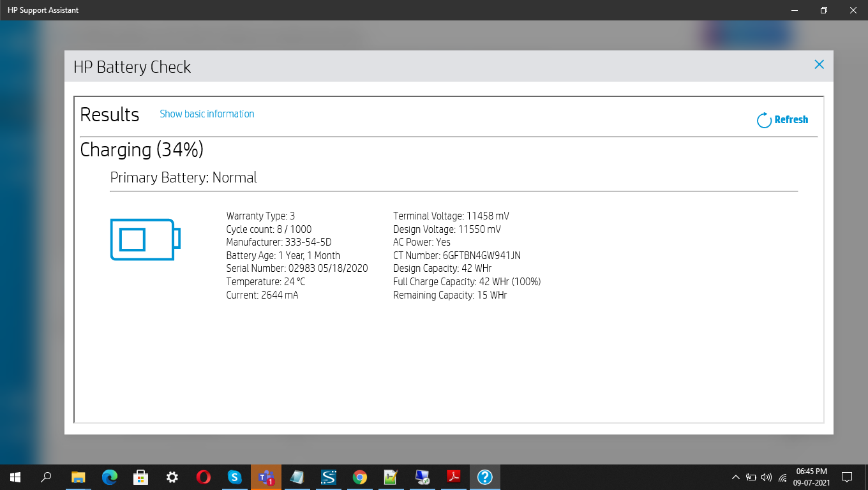Close the HP Support Assistant window
The width and height of the screenshot is (868, 490).
pos(853,10)
